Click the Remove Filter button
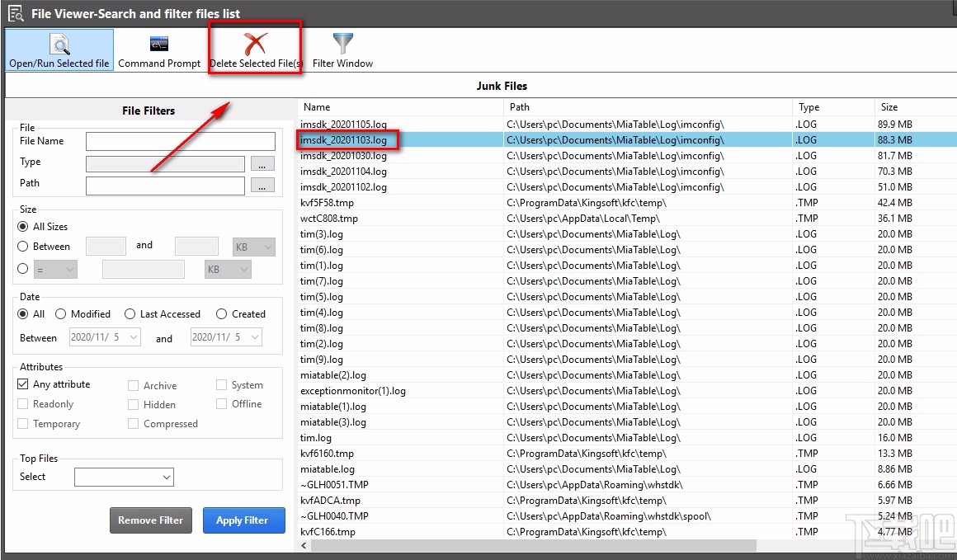This screenshot has height=560, width=957. (150, 520)
